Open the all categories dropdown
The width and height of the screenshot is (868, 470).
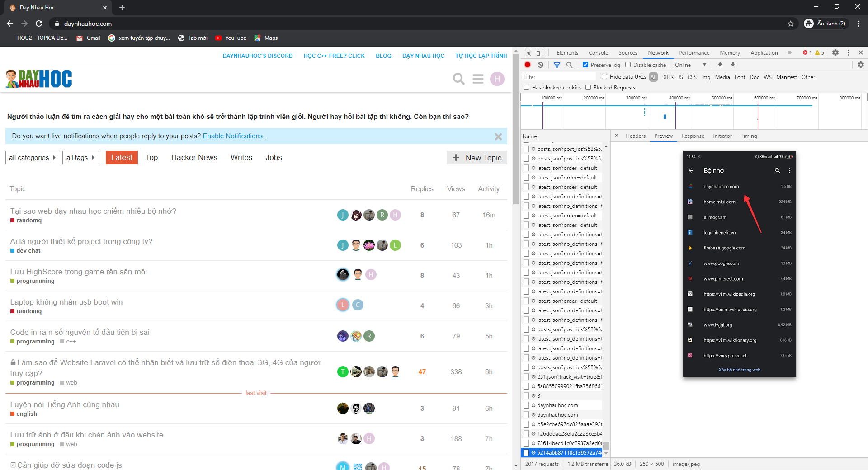pos(33,157)
